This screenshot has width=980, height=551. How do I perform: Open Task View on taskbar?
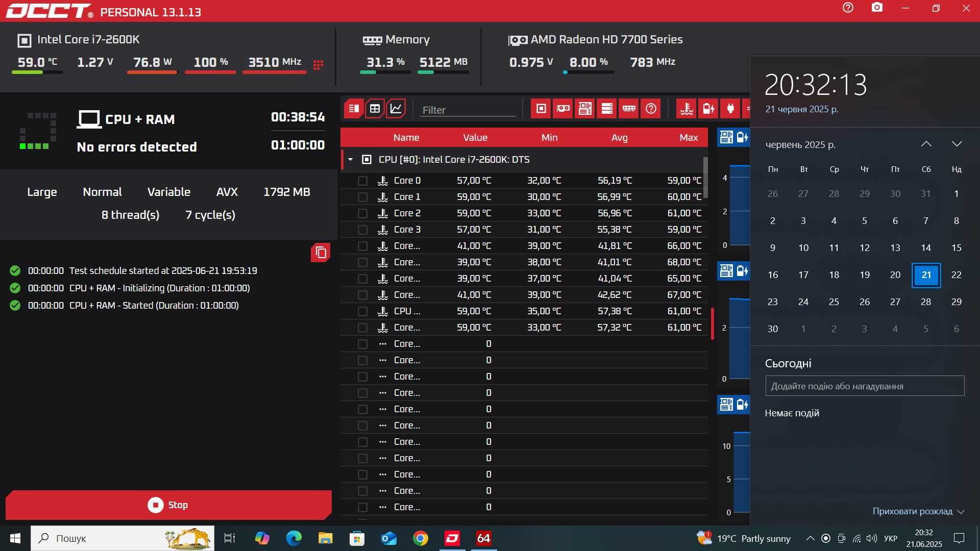coord(230,538)
